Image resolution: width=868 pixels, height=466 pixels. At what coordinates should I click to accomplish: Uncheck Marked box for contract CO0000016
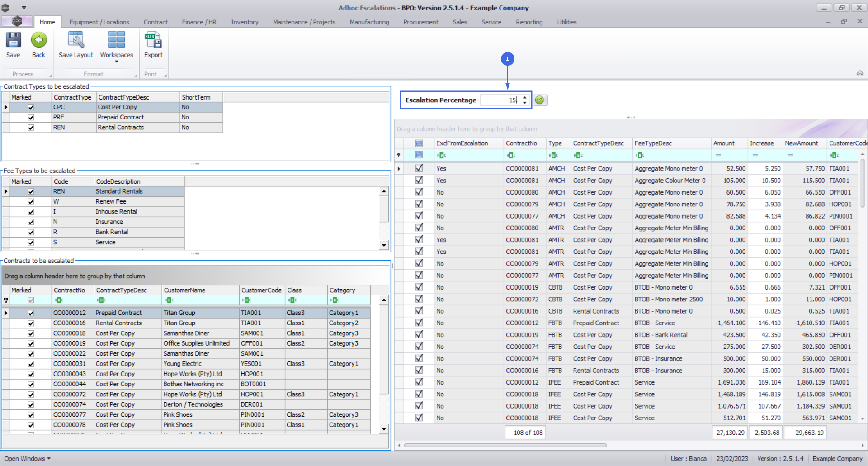point(31,323)
